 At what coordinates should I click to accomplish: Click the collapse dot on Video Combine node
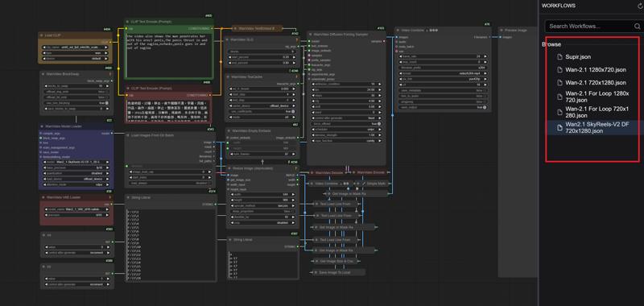click(x=398, y=31)
